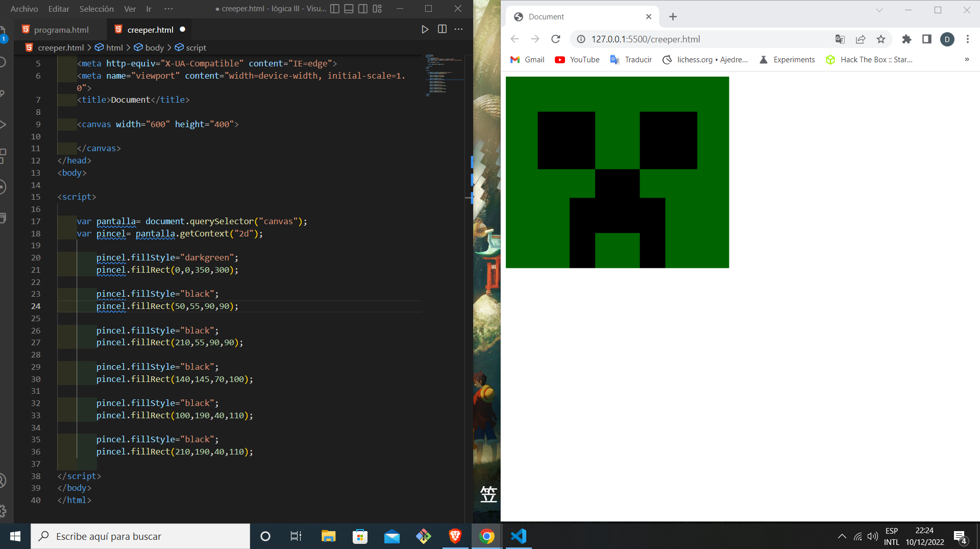
Task: Open Traducir bookmark
Action: 631,60
